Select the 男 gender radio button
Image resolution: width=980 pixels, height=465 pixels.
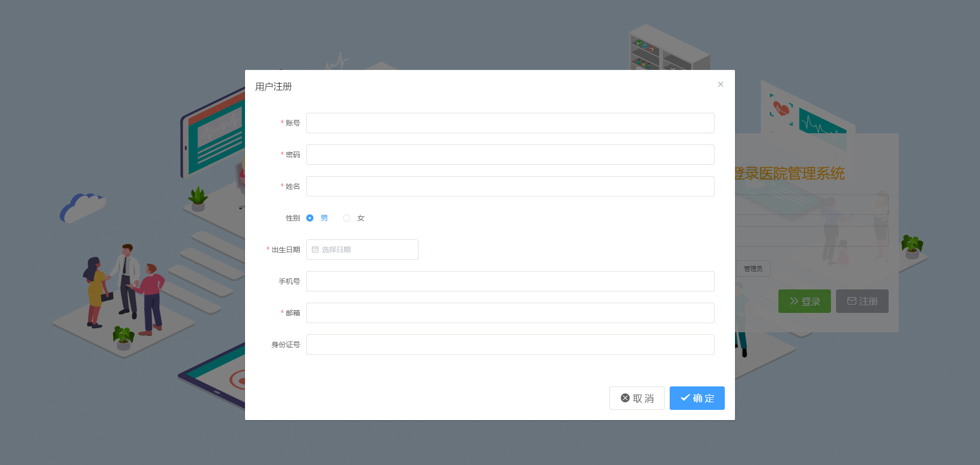pos(310,218)
